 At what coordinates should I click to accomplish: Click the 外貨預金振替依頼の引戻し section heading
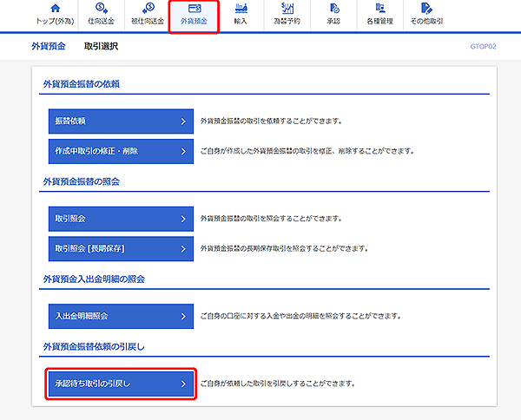point(94,346)
